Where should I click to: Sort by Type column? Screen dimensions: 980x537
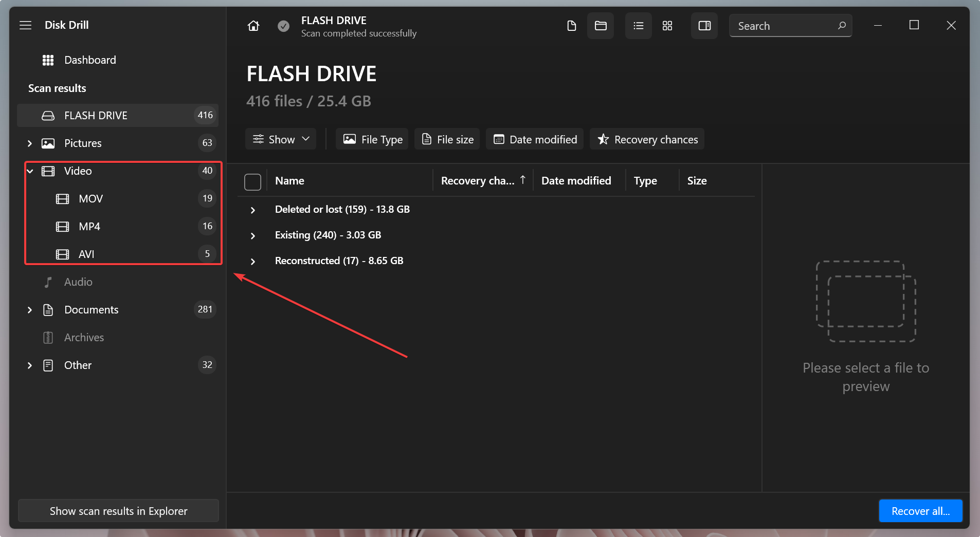tap(645, 181)
